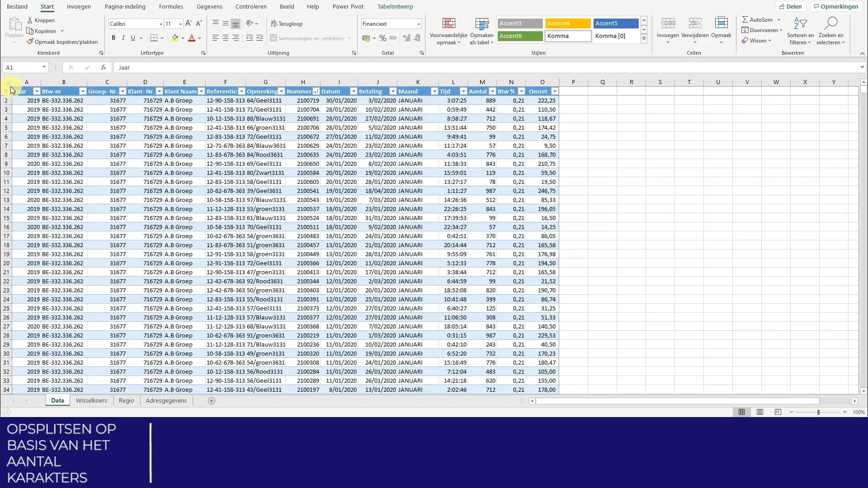Screen dimensions: 868x488
Task: Enable Terugloop text wrapping
Action: coord(287,23)
